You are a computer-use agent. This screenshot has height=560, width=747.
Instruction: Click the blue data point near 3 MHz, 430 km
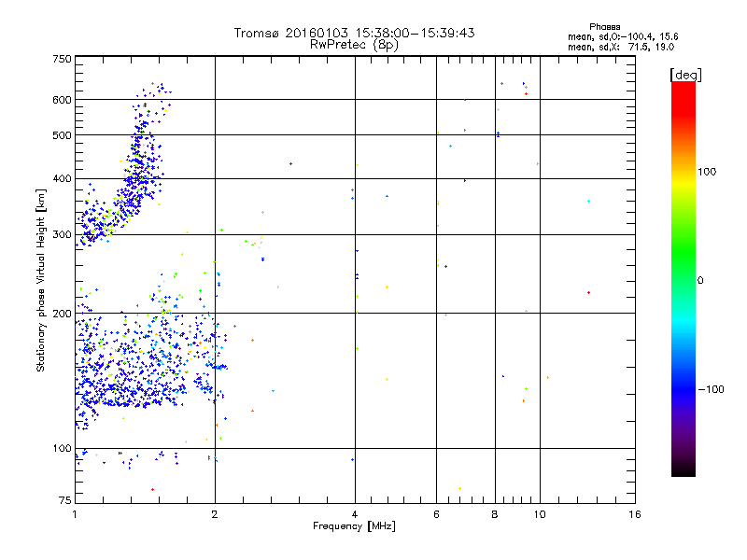290,164
